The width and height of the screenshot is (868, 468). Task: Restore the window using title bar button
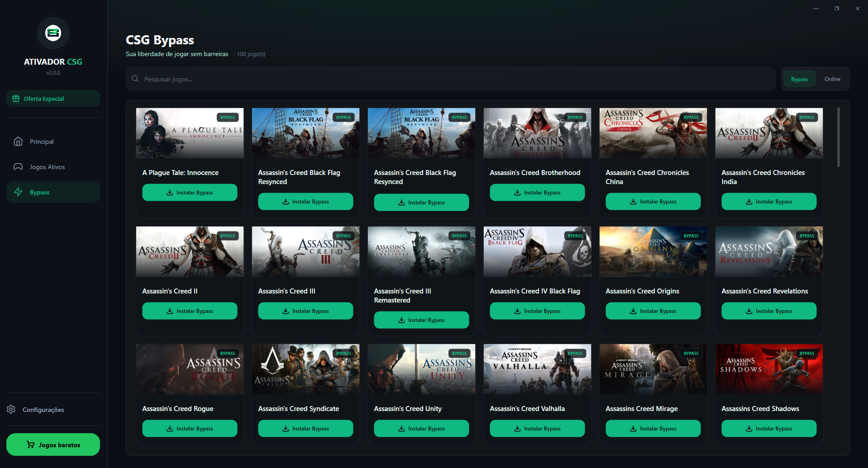(x=837, y=9)
